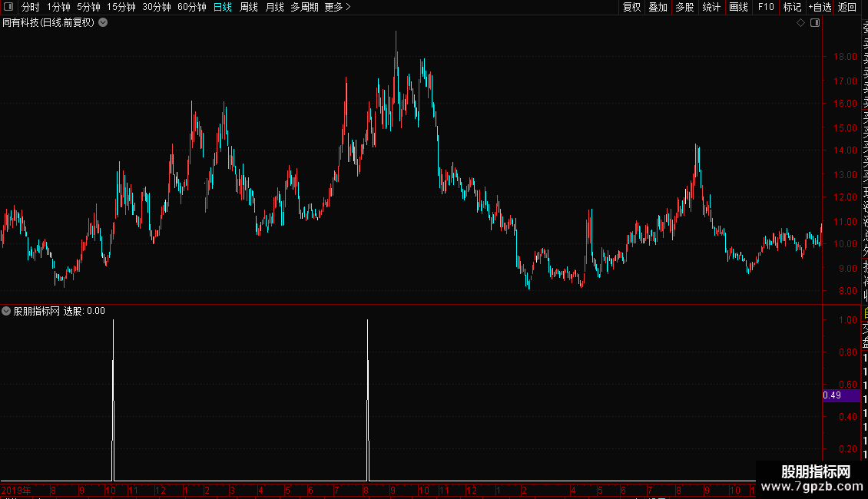Open the 统计 statistics tool
Image resolution: width=868 pixels, height=499 pixels.
(x=711, y=7)
